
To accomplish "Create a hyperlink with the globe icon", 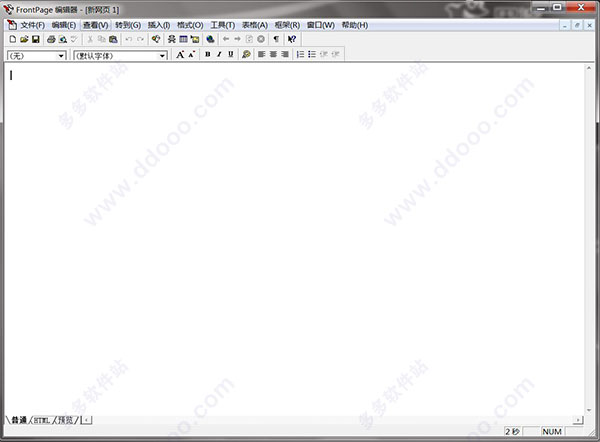I will point(210,39).
